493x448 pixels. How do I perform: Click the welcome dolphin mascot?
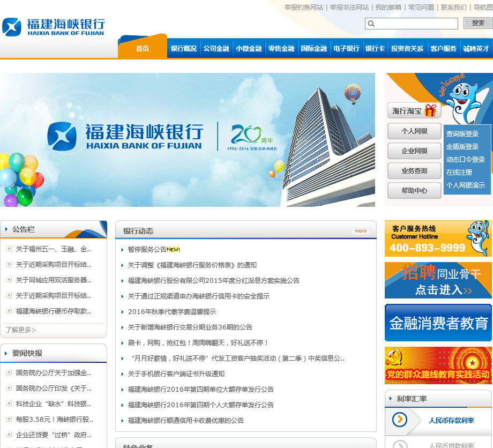pyautogui.click(x=462, y=102)
